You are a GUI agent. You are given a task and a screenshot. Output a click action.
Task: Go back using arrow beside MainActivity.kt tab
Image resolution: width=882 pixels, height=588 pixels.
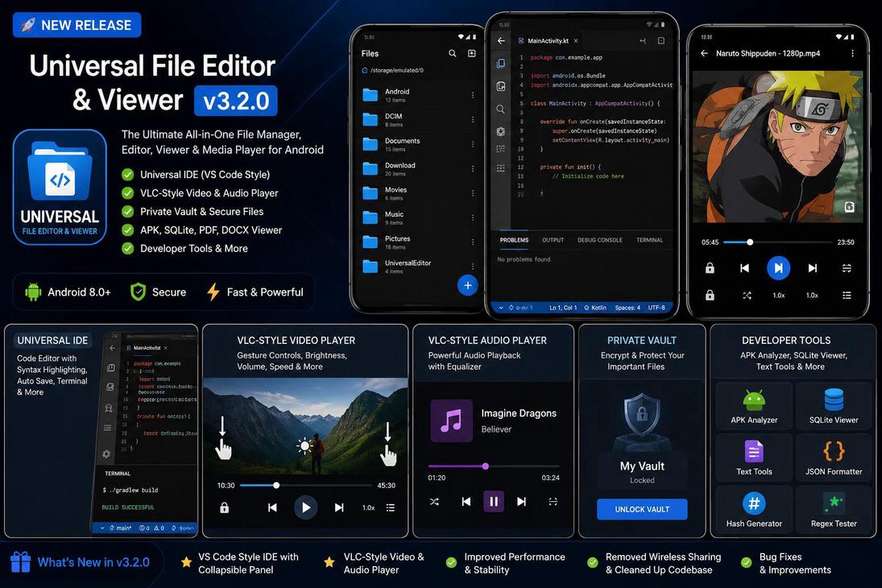[x=501, y=40]
